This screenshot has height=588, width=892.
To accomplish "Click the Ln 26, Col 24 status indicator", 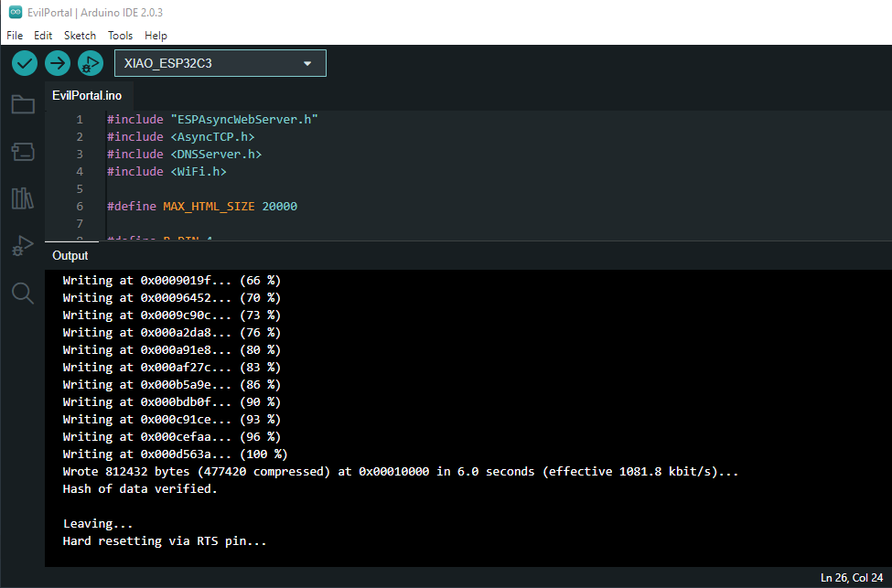I will [x=851, y=577].
